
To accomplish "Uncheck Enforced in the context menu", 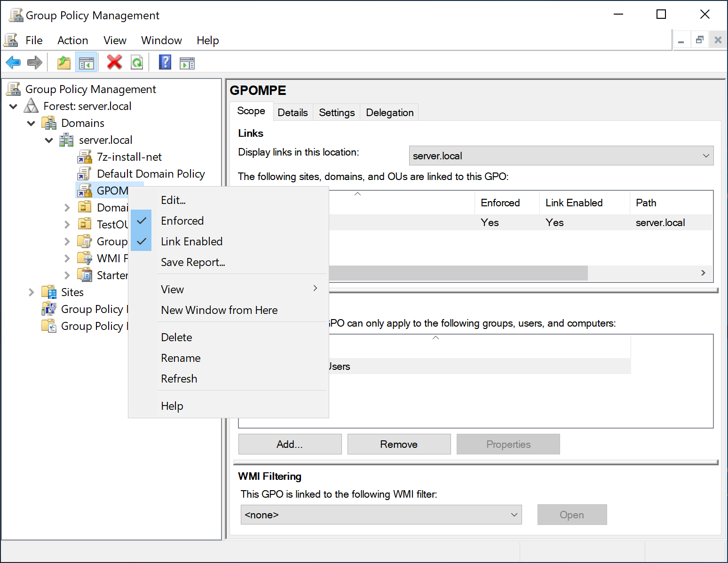I will click(182, 221).
